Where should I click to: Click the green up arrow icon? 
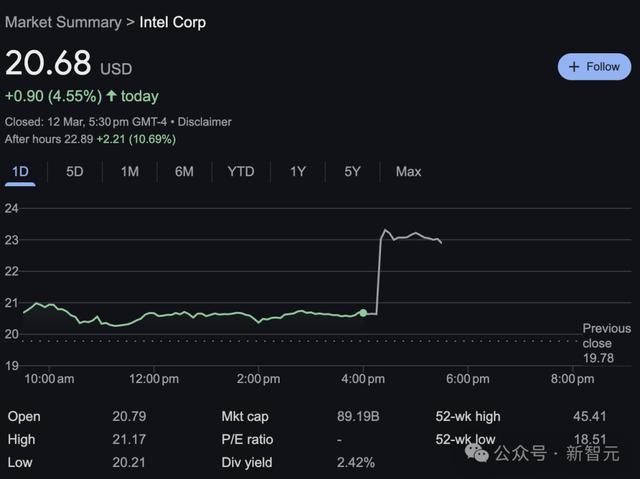tap(112, 97)
